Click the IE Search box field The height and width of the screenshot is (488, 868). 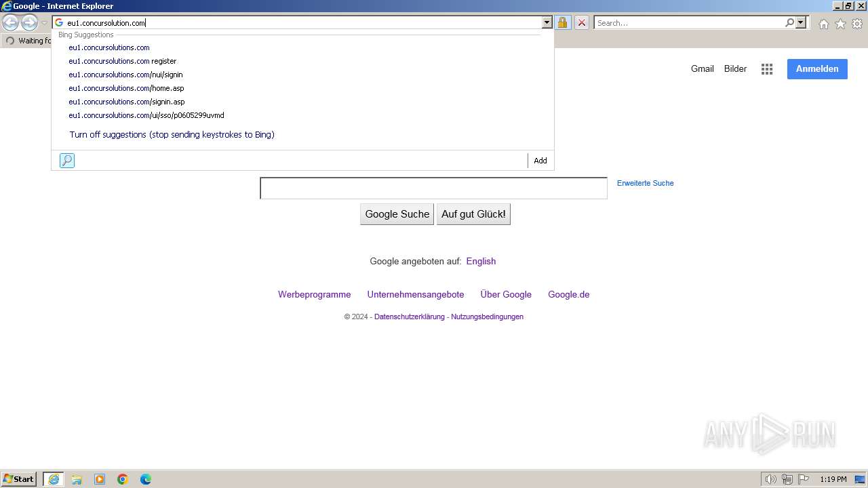click(x=690, y=23)
